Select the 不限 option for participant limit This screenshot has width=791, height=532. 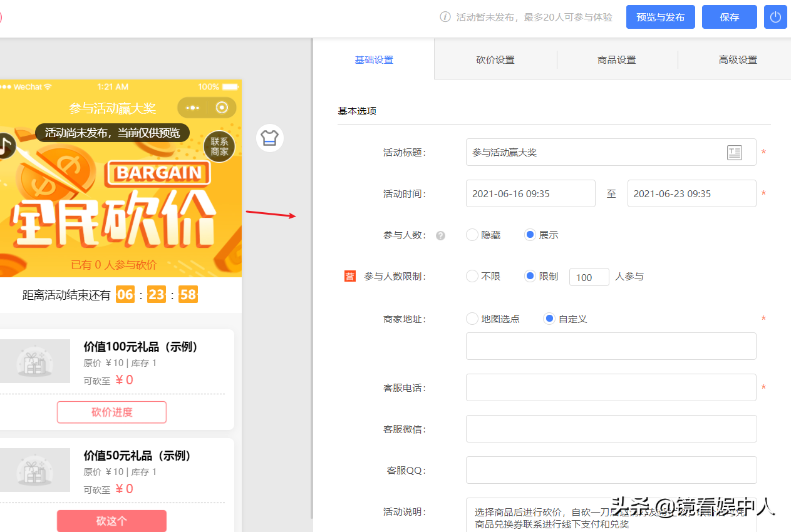click(x=472, y=276)
